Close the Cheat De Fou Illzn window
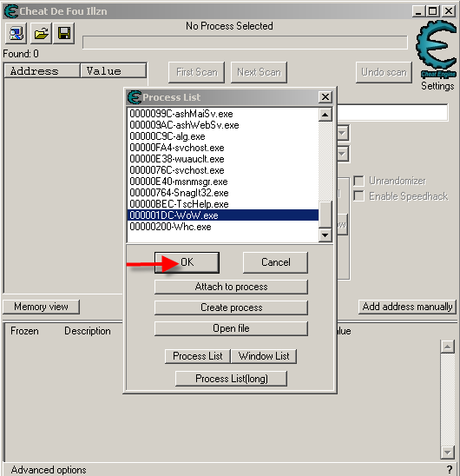 pyautogui.click(x=449, y=11)
